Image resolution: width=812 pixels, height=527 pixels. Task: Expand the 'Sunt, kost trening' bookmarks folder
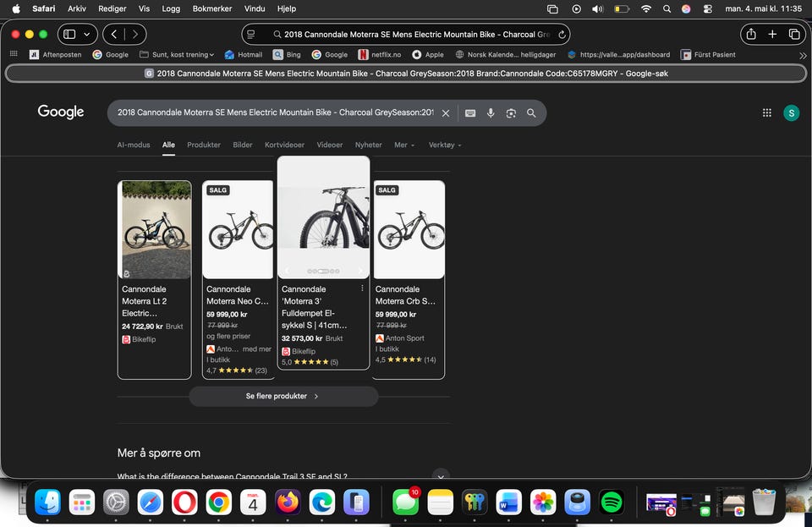point(177,54)
